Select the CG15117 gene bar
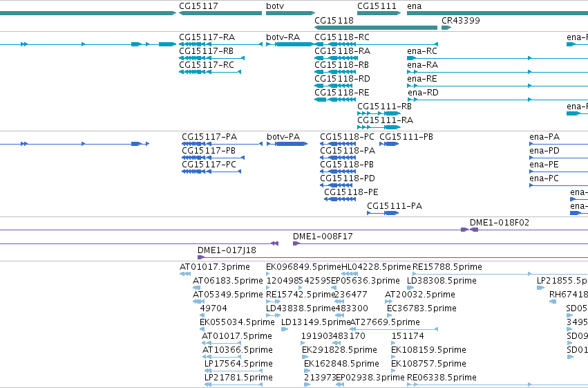This screenshot has width=588, height=388. pyautogui.click(x=220, y=13)
